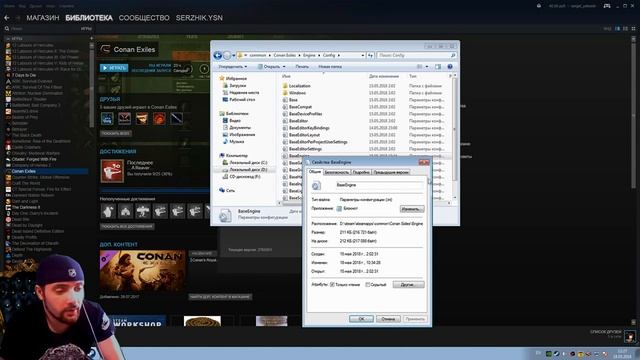Go back with the Steam back arrow
Image resolution: width=640 pixels, height=360 pixels.
click(x=7, y=18)
